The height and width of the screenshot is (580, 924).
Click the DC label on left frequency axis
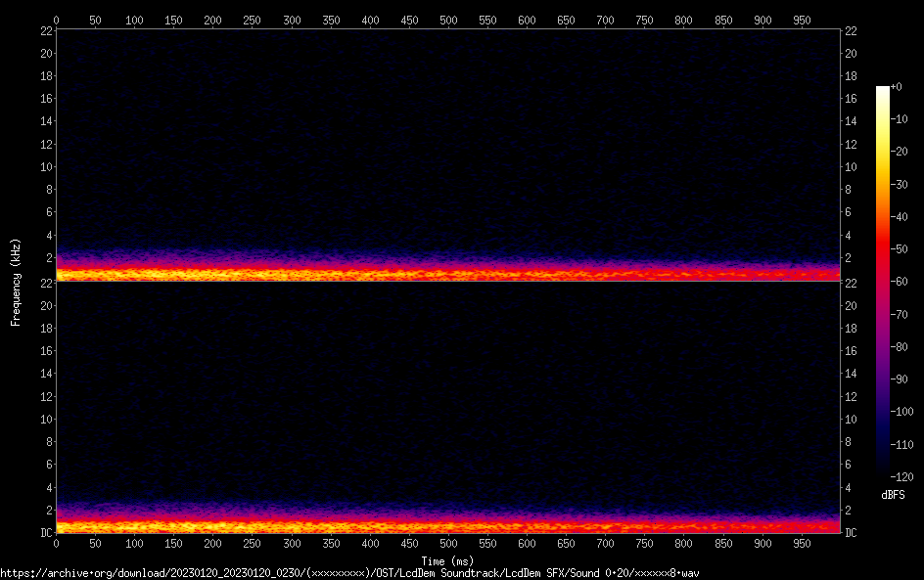click(x=45, y=533)
